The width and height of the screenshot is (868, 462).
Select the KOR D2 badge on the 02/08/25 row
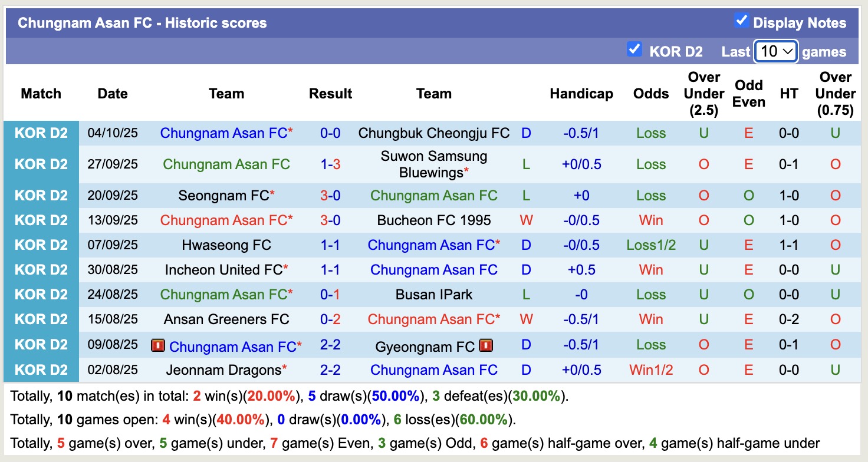tap(41, 369)
